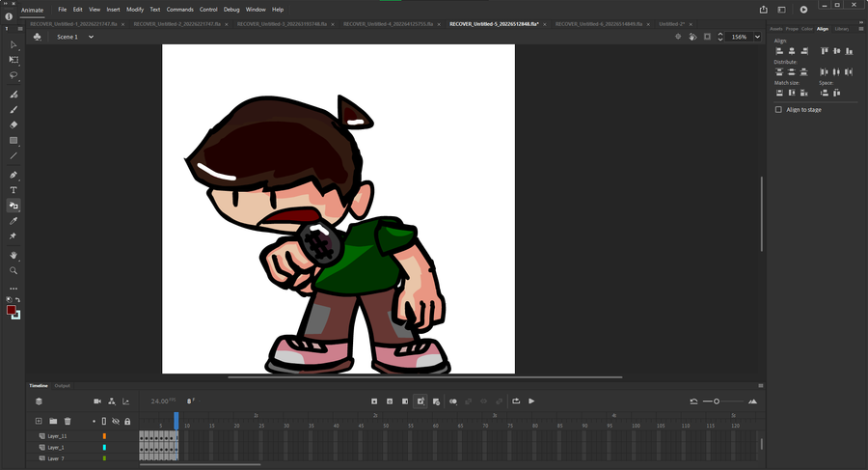Select the Fluid Brush tool

pyautogui.click(x=14, y=95)
